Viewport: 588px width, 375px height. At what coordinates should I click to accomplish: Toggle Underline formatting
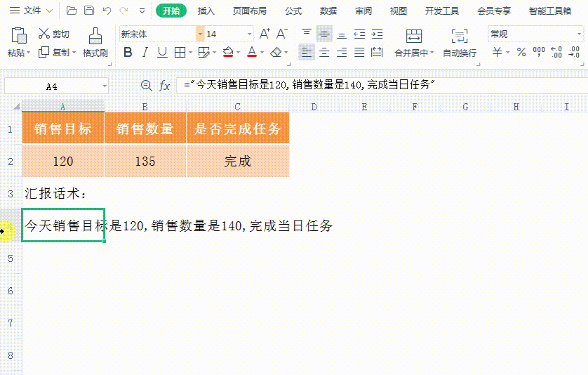pos(162,52)
